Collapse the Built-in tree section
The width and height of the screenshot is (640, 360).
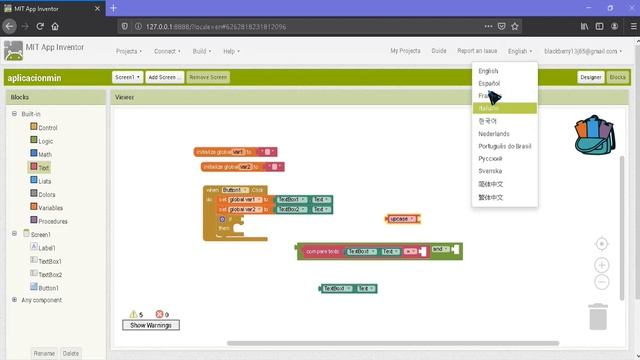[x=14, y=113]
